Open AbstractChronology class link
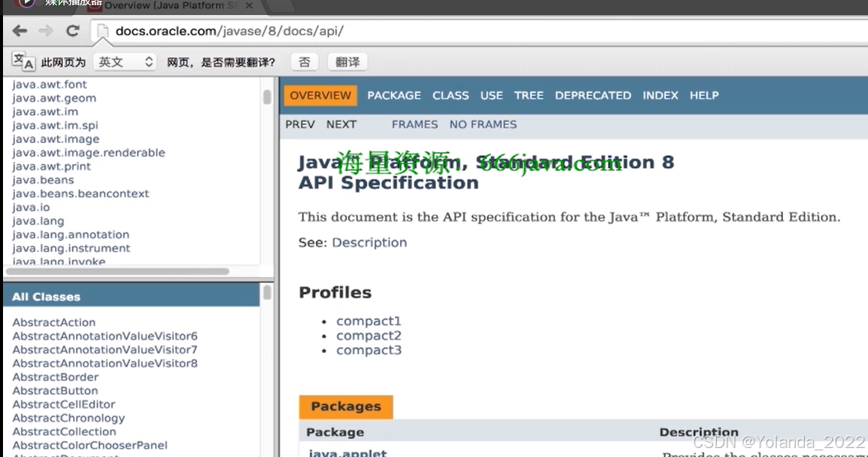Screen dimensions: 868x457 [68, 418]
